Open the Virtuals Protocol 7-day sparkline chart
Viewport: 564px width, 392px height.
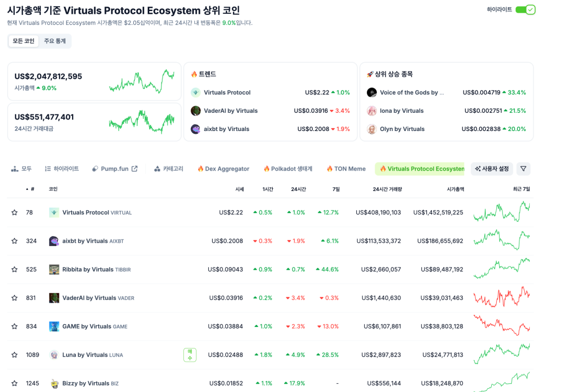click(501, 212)
